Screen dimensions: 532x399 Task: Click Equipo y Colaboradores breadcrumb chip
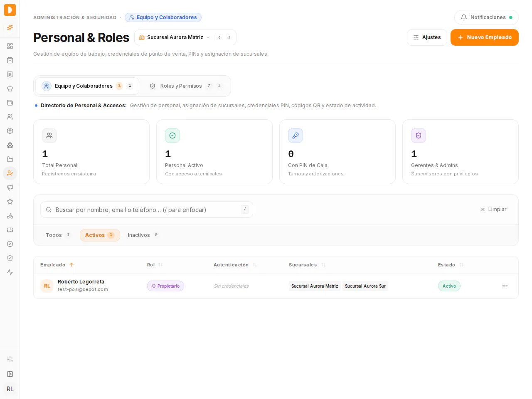(163, 17)
